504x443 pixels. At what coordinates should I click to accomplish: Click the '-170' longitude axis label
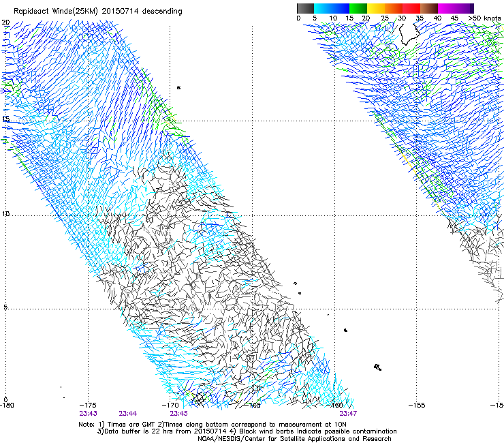coord(170,406)
